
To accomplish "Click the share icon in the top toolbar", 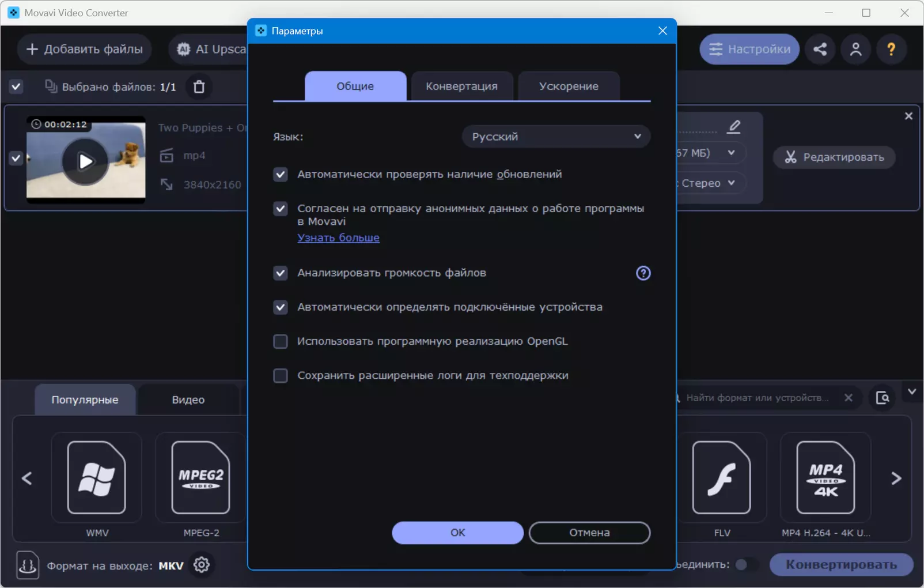I will (820, 49).
